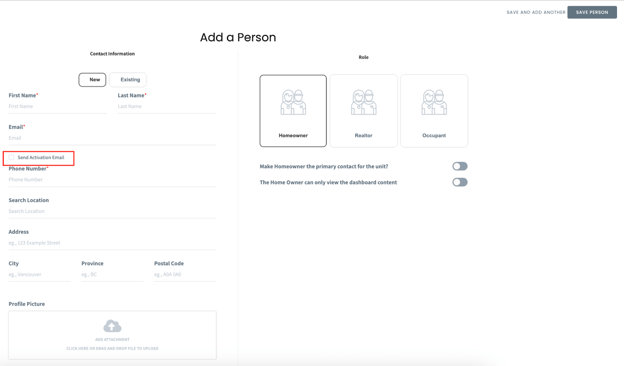
Task: Focus the First Name input field
Action: pyautogui.click(x=58, y=107)
